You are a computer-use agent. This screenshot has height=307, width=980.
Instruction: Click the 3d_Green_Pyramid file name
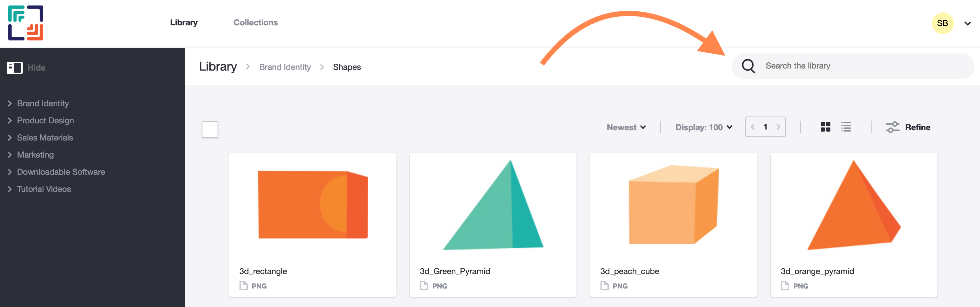point(455,271)
